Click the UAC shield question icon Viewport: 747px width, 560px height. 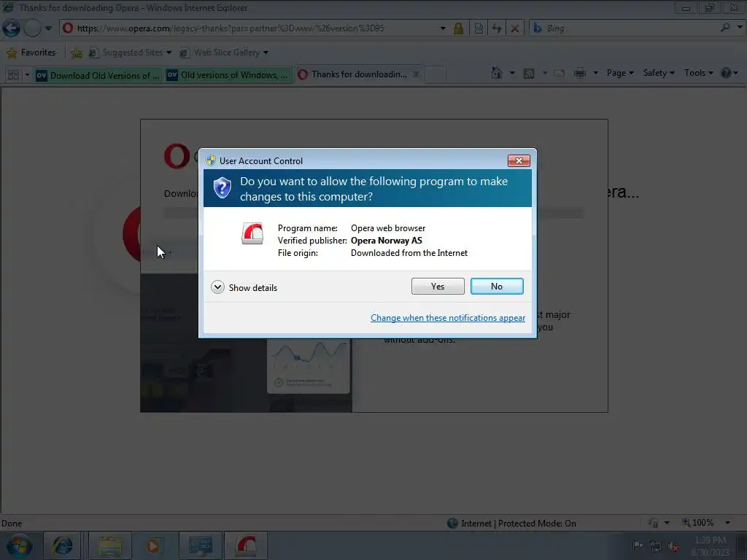pos(222,187)
